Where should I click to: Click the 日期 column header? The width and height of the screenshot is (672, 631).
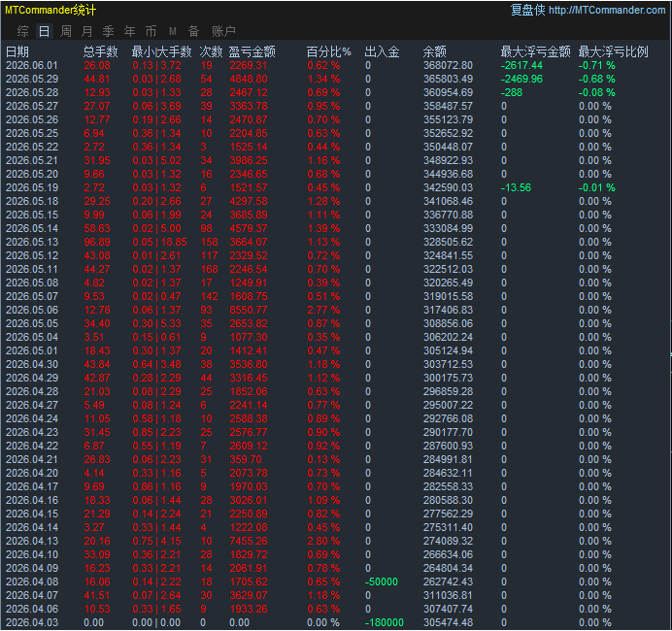click(17, 51)
